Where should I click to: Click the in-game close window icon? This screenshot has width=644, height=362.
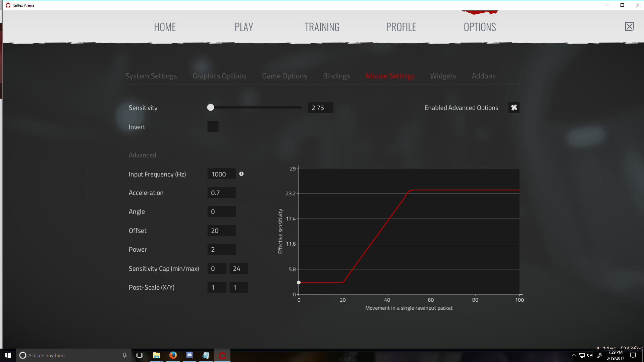pyautogui.click(x=630, y=26)
